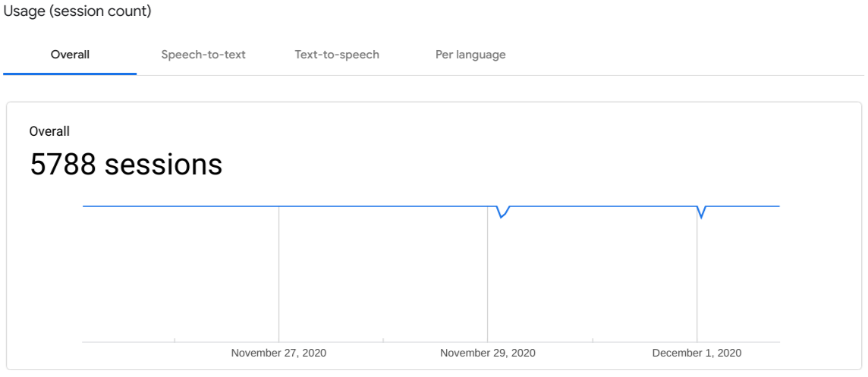Click the December 1, 2020 axis label
This screenshot has width=868, height=377.
[697, 353]
